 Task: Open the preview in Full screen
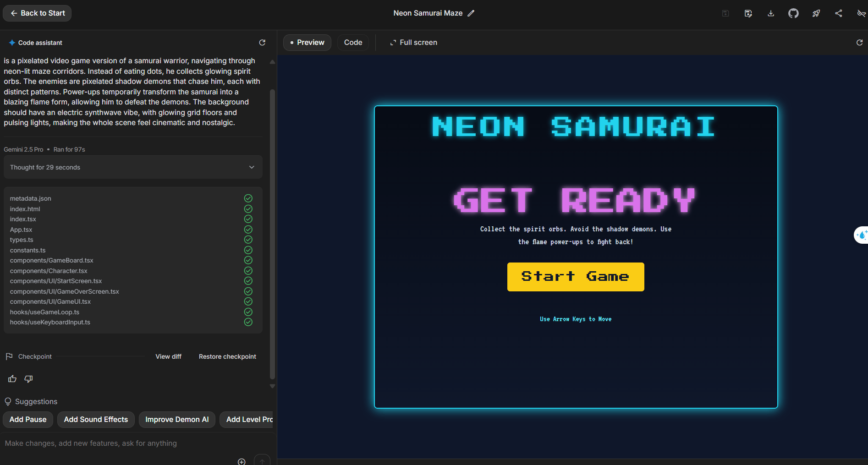(x=413, y=43)
